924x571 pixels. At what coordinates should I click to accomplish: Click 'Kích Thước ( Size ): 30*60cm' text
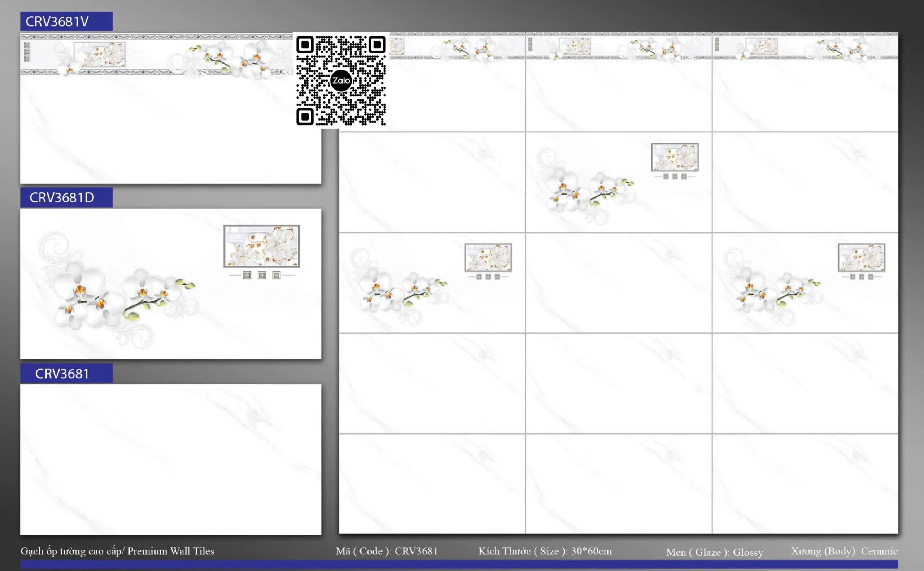pyautogui.click(x=545, y=551)
